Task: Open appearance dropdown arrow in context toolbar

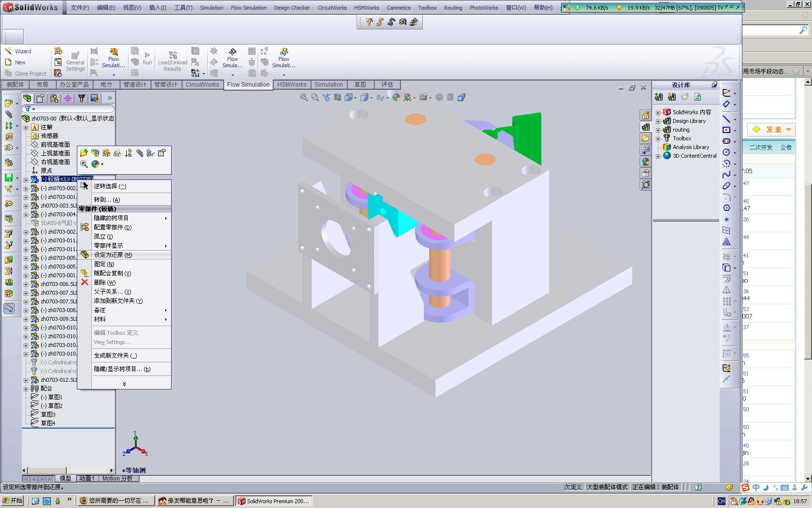Action: point(102,164)
